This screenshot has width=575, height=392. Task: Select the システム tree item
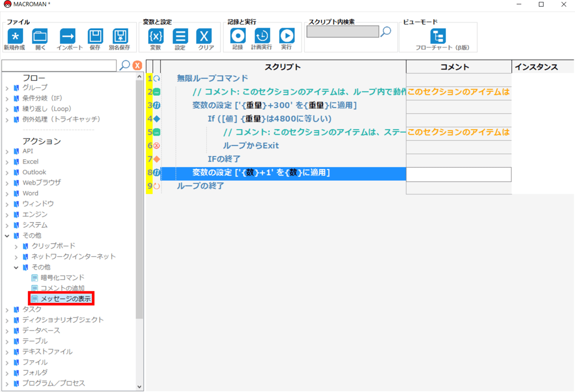tap(35, 225)
